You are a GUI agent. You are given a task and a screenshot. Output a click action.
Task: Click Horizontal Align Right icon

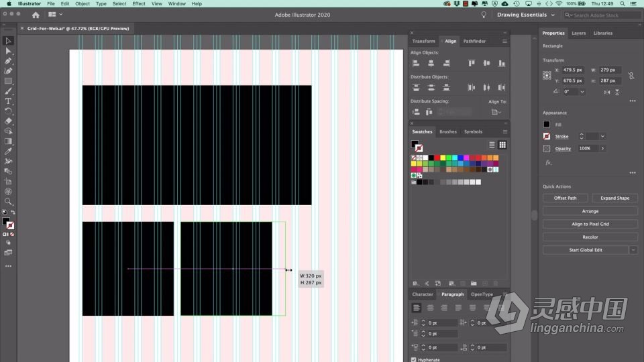click(446, 63)
